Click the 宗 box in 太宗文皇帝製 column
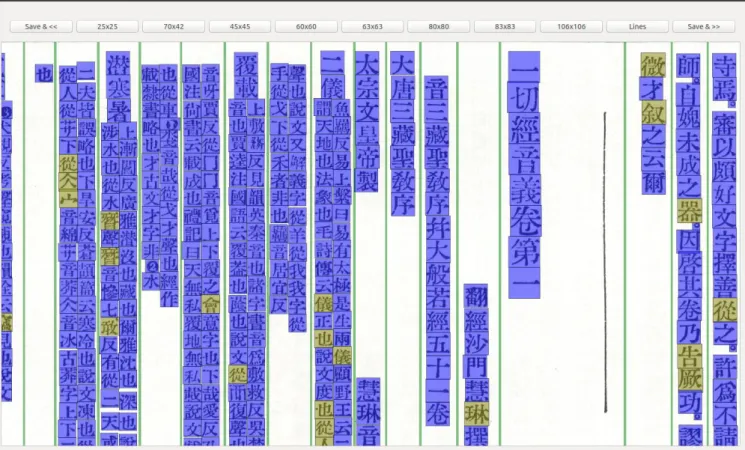 [367, 86]
